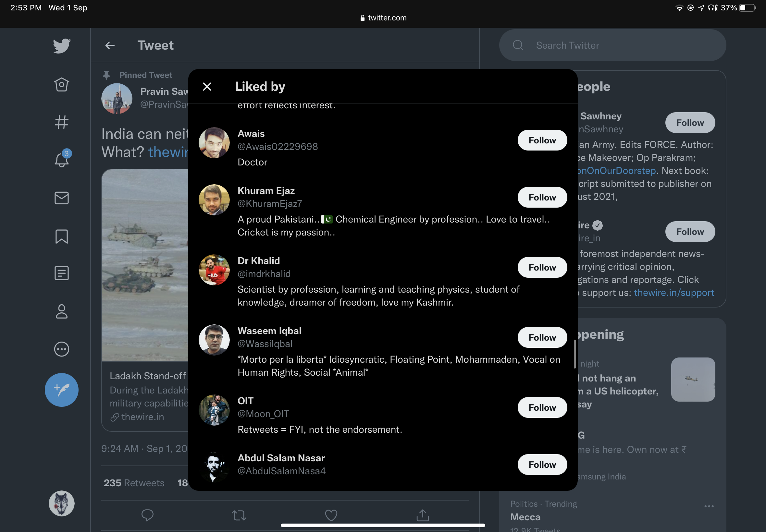
Task: Open the Twitter bird logo home
Action: (62, 46)
